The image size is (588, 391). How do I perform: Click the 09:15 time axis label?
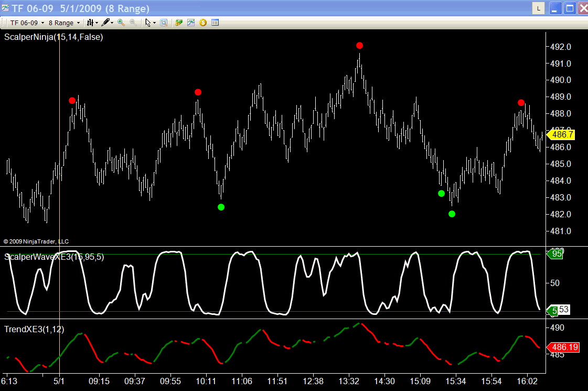99,381
